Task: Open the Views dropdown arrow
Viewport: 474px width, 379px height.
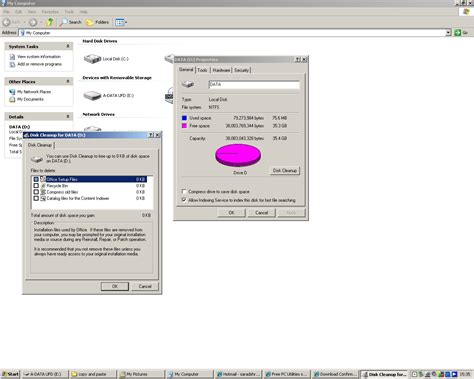Action: click(126, 22)
